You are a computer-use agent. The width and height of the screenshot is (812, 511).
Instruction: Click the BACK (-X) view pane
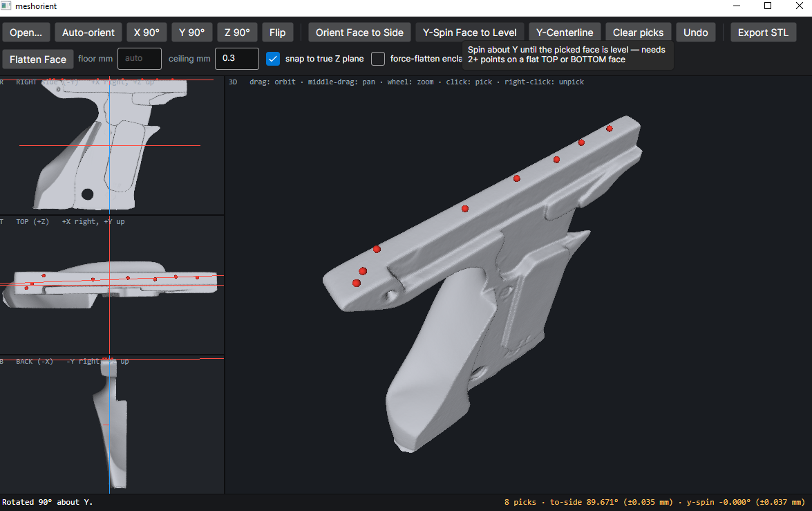(112, 425)
